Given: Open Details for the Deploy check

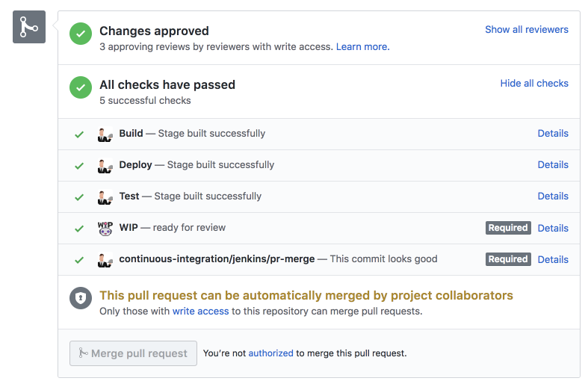Looking at the screenshot, I should pos(553,165).
